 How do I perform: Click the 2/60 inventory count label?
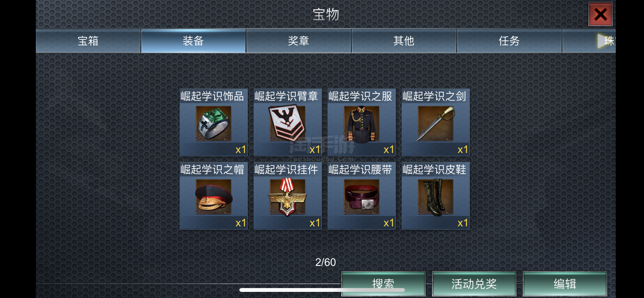326,262
